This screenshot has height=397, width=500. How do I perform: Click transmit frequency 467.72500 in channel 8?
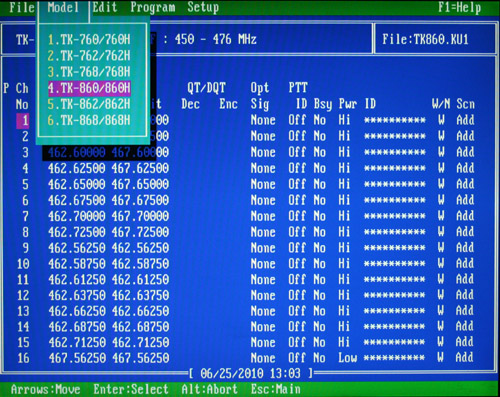coord(140,232)
